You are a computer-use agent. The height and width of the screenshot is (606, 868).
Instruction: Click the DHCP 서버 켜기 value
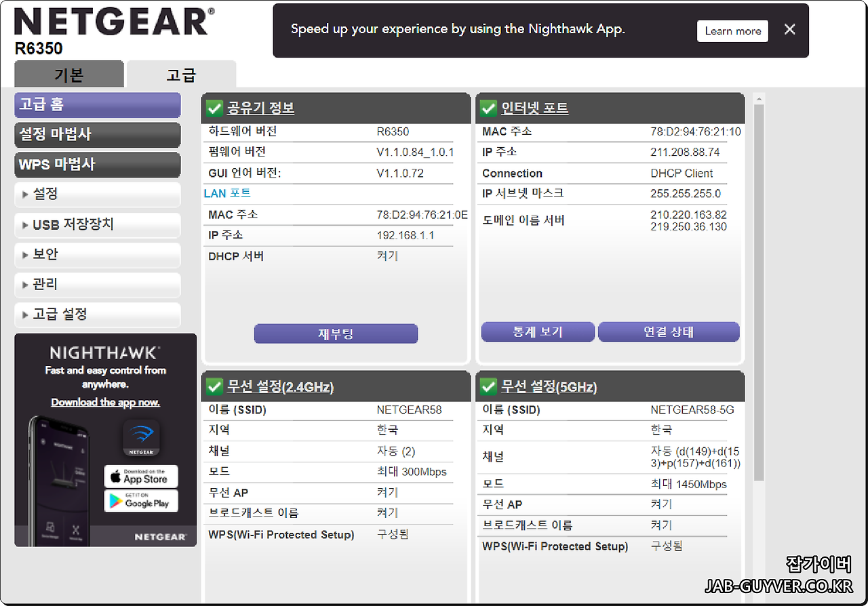tap(387, 256)
